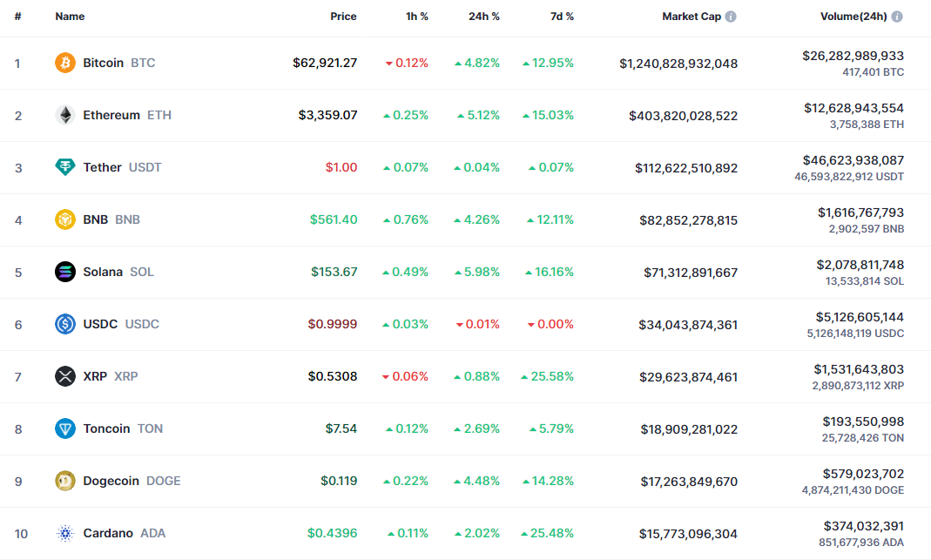Screen dimensions: 931x560
Task: Click Solana's market cap value
Action: click(691, 273)
